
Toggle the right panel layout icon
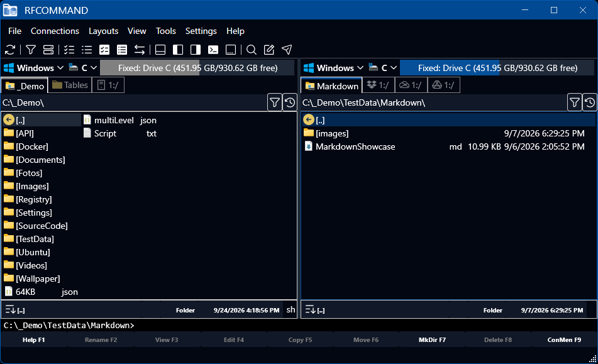(196, 50)
